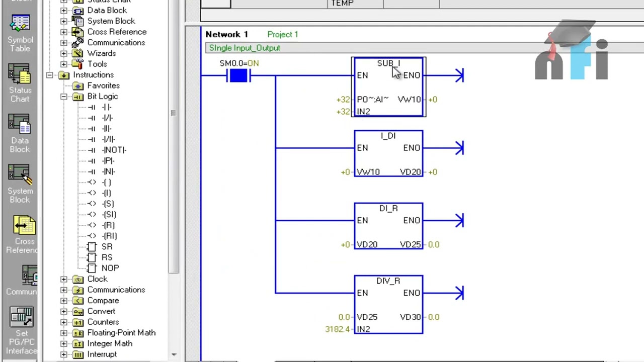
Task: Select the SUB_I instruction box
Action: click(388, 87)
